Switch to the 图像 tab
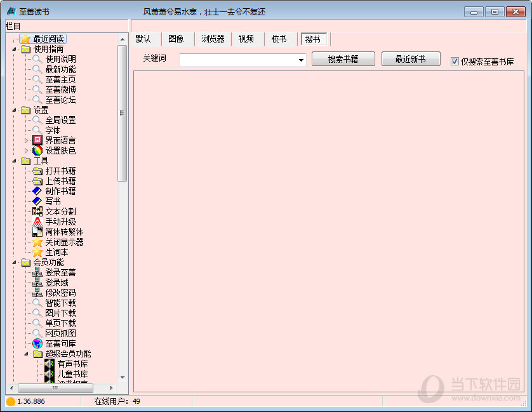Screen dimensions: 532x412 [x=176, y=39]
